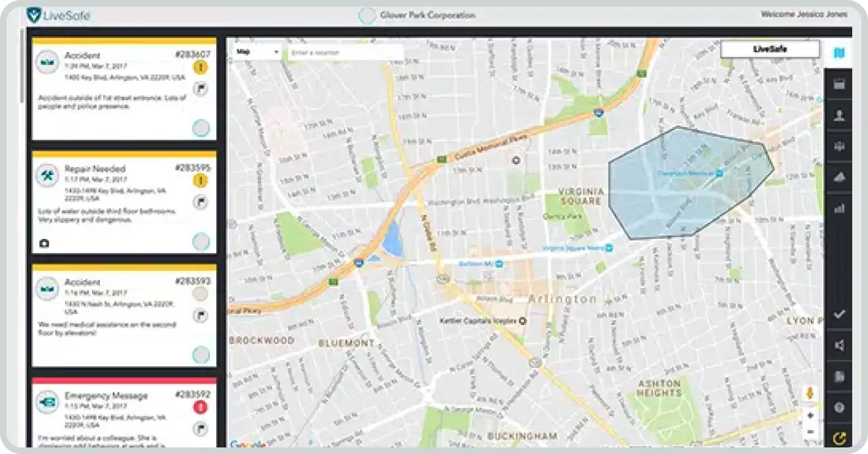Open the Map type dropdown
Viewport: 868px width, 454px height.
tap(257, 52)
